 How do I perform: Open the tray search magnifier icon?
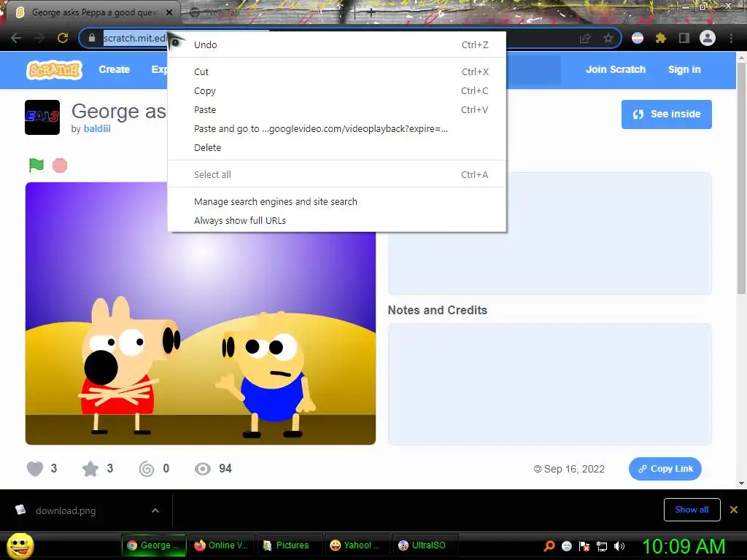click(549, 545)
